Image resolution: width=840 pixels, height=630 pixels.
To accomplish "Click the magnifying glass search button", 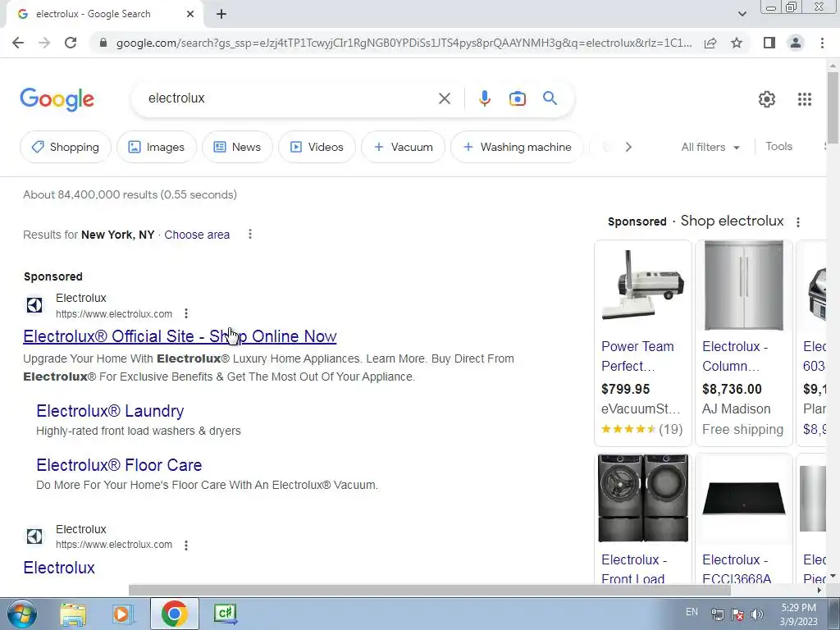I will [x=550, y=98].
